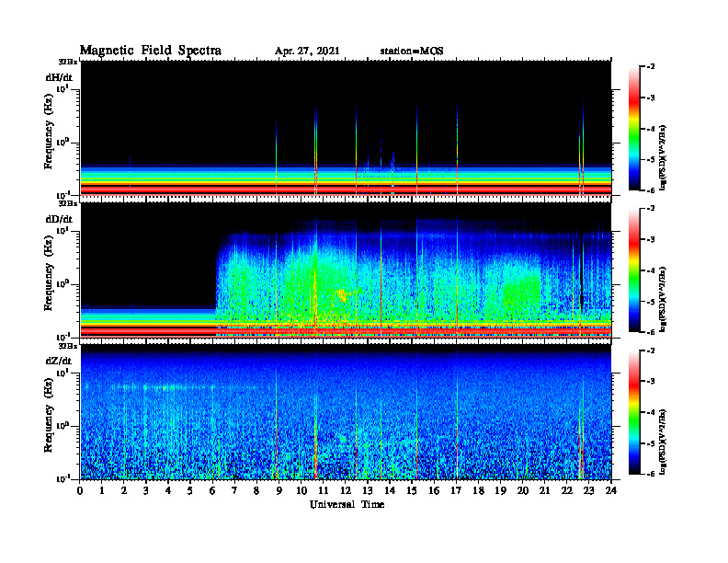The width and height of the screenshot is (728, 563).
Task: Click the hour "21" tick label
Action: click(545, 490)
